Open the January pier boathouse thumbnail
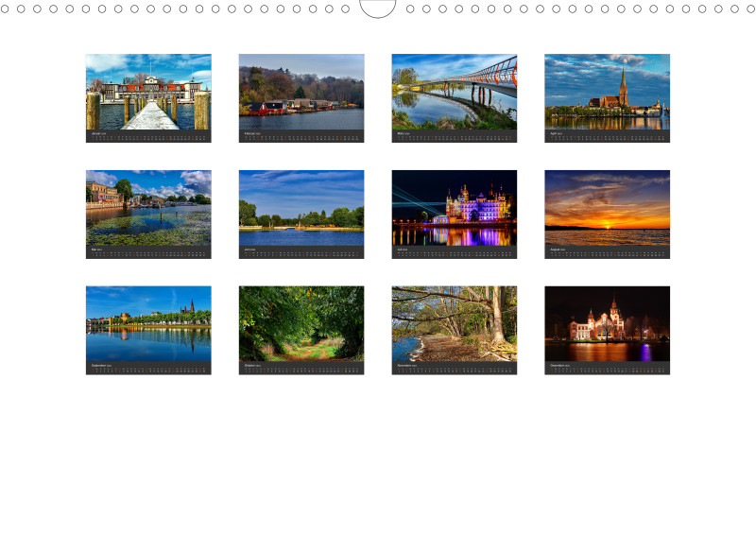The height and width of the screenshot is (534, 756). point(148,92)
